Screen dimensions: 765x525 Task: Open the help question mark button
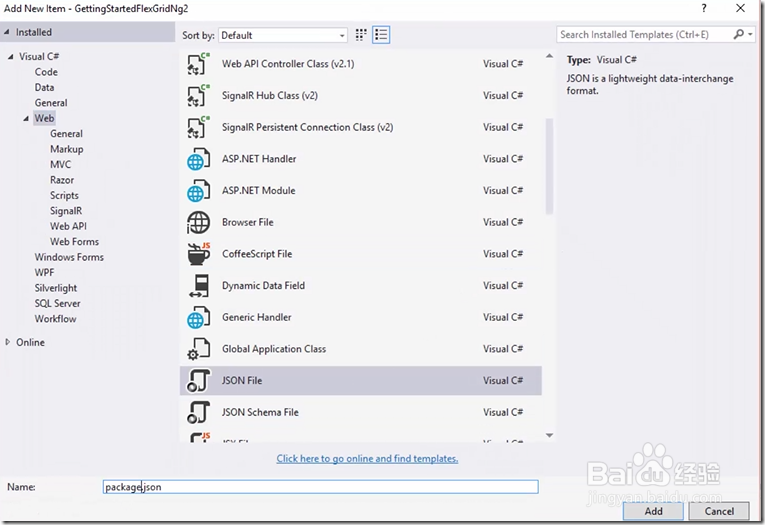[x=704, y=8]
